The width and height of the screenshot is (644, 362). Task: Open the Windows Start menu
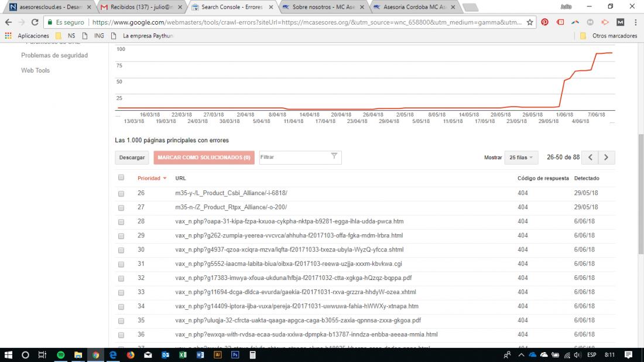[x=8, y=354]
